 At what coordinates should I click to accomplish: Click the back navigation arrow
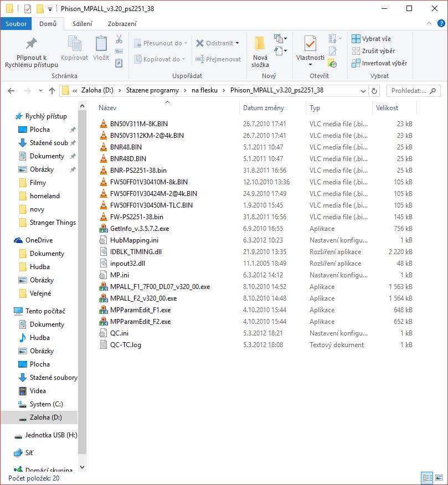tap(11, 91)
